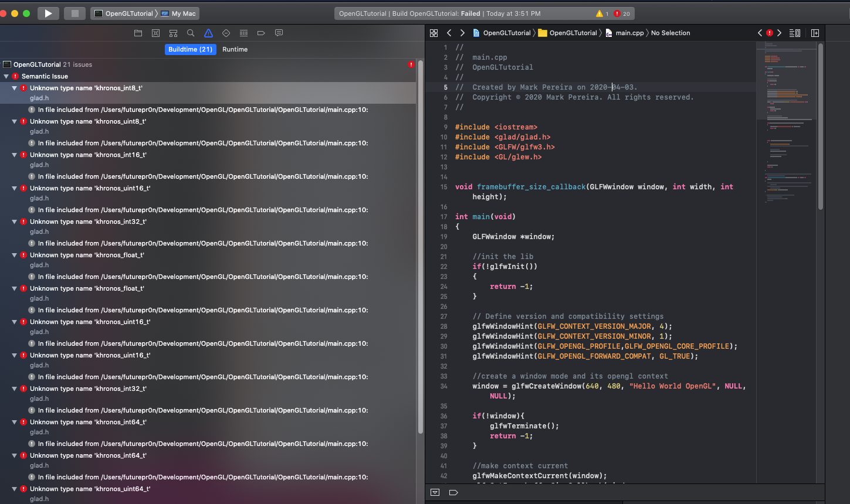Open the Test navigator
850x504 pixels.
coord(226,33)
